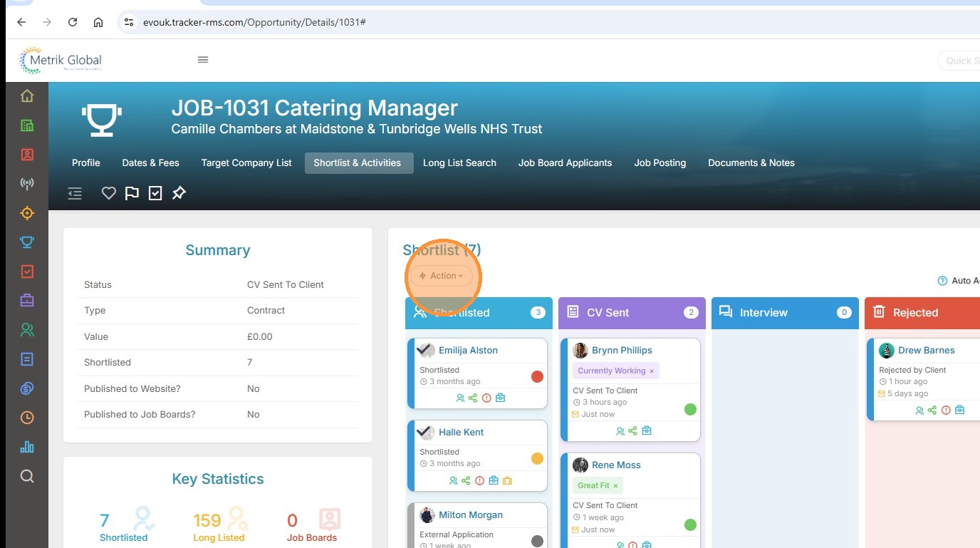The height and width of the screenshot is (548, 980).
Task: Switch to the Dates & Fees tab
Action: 150,162
